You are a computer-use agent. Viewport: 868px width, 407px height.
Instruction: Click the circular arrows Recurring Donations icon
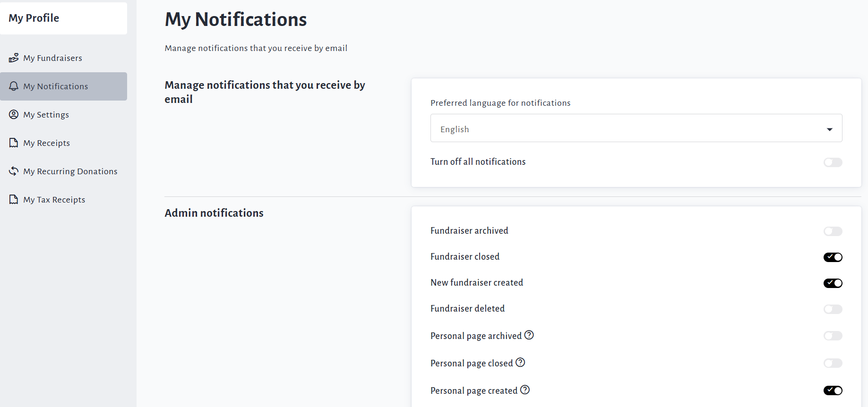pyautogui.click(x=14, y=171)
